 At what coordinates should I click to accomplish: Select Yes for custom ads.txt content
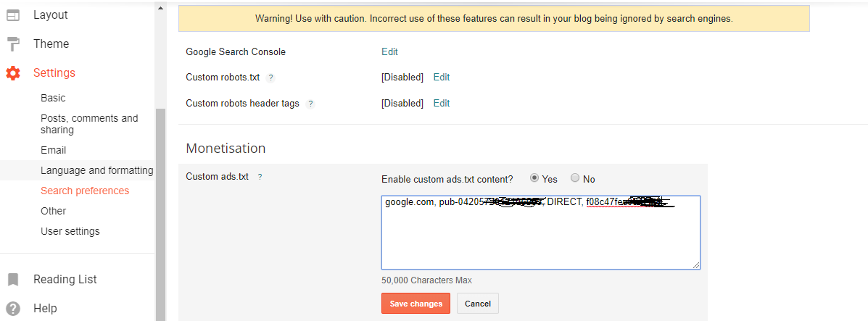[534, 178]
